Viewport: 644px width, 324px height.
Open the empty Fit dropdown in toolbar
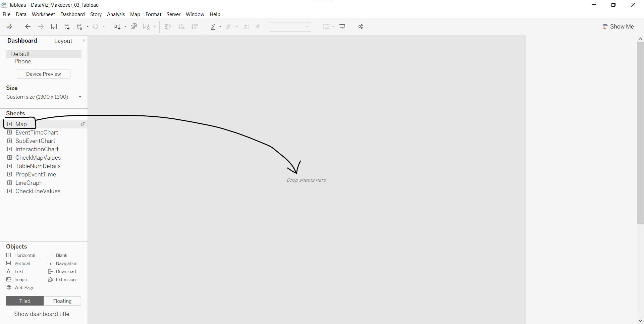tap(290, 27)
